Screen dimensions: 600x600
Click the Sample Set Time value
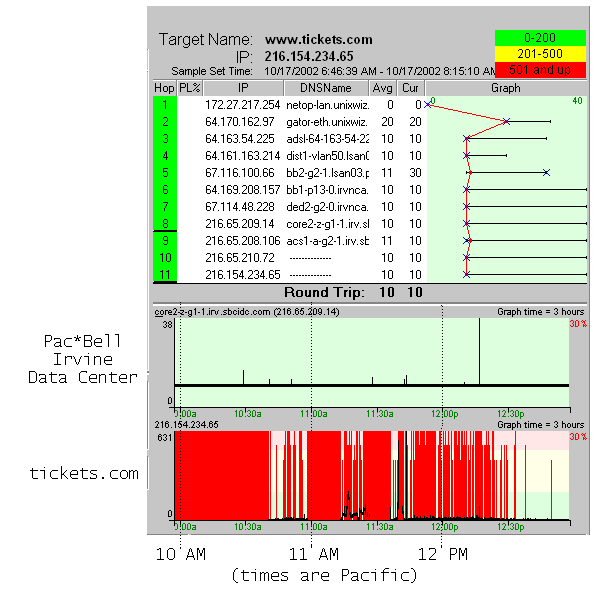[380, 71]
